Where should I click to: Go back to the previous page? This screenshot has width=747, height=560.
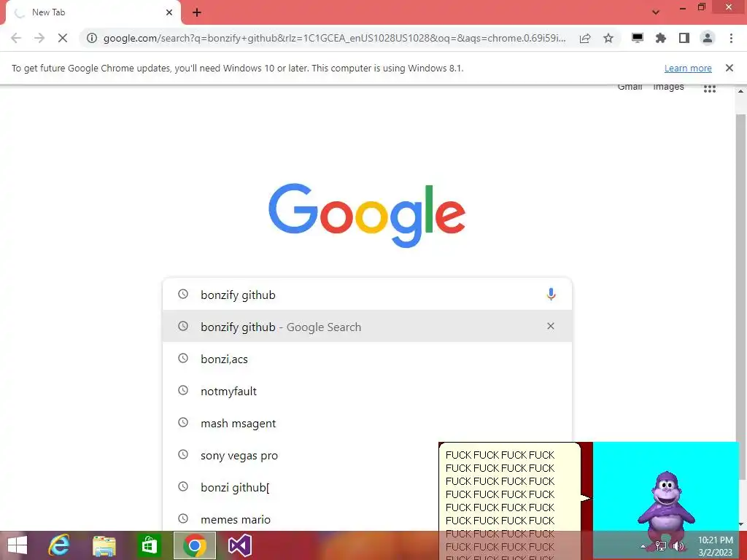coord(16,38)
